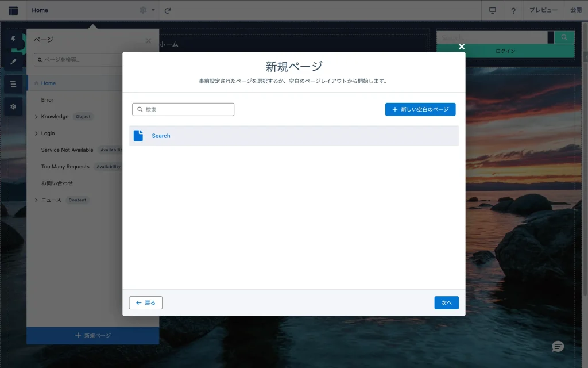Viewport: 588px width, 368px height.
Task: Open the chat bubble icon
Action: pyautogui.click(x=558, y=347)
